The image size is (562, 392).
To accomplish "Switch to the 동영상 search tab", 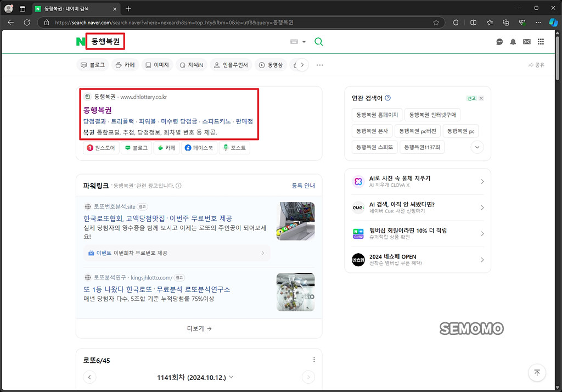I will coord(271,65).
